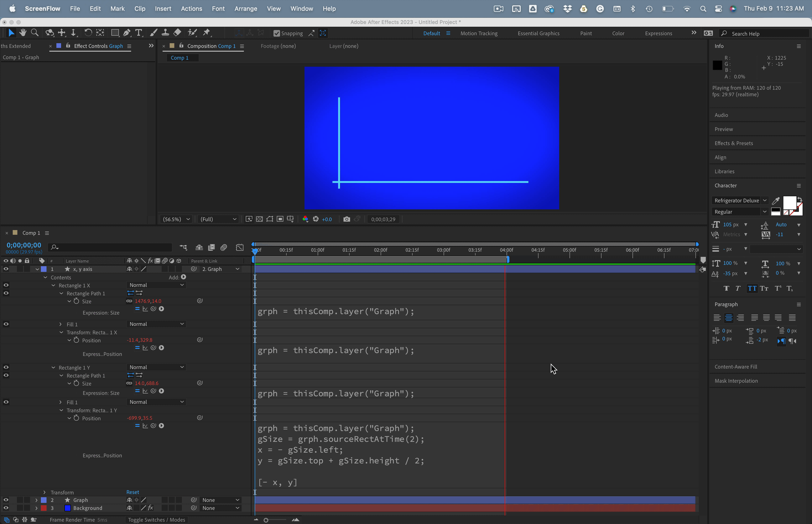Select the Zoom magnifier tool
812x524 pixels.
click(x=34, y=33)
